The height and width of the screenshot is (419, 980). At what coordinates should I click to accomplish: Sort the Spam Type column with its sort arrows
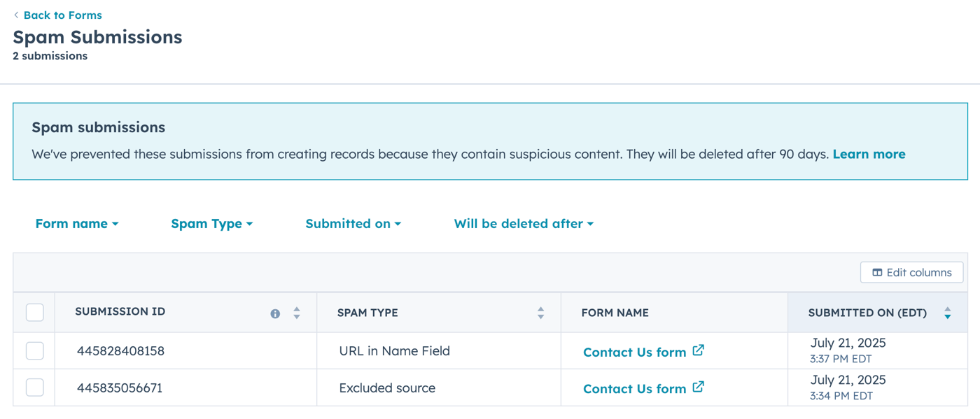point(540,313)
